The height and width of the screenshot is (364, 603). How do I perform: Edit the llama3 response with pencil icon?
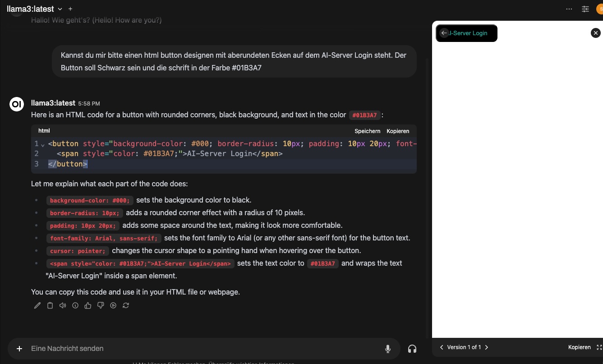(x=37, y=305)
